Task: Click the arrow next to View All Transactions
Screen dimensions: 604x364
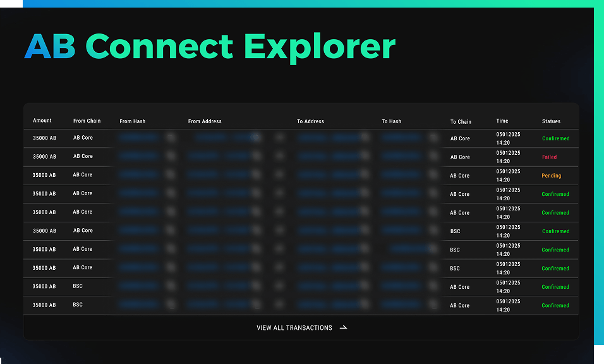Action: [x=343, y=328]
